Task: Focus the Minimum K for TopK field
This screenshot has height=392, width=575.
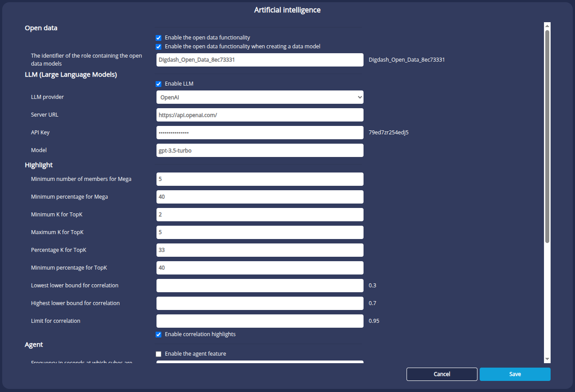Action: [260, 215]
